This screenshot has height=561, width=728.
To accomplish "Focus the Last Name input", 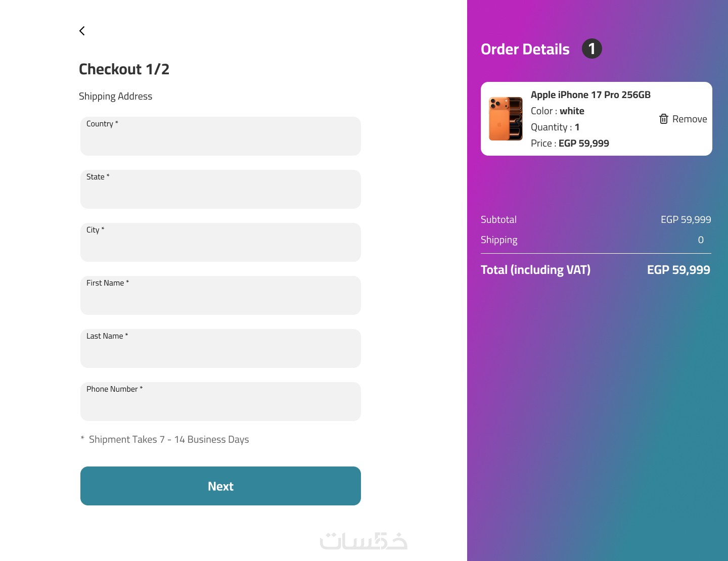I will [220, 349].
